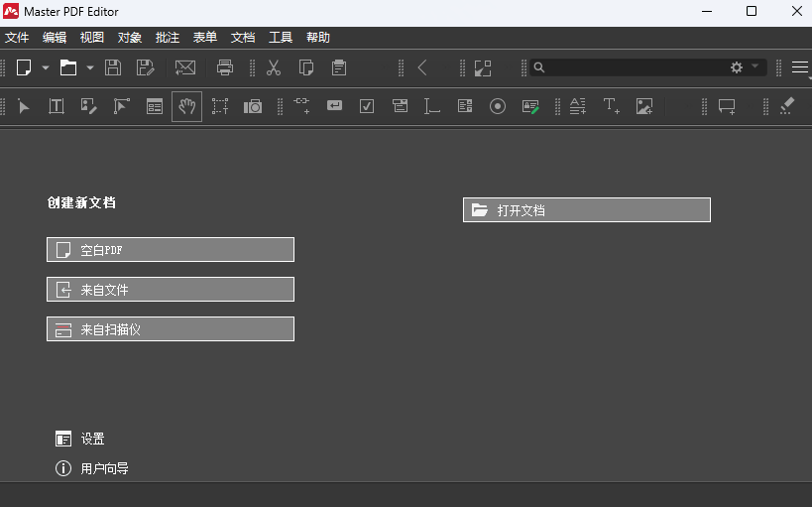Open the 文件 menu
The height and width of the screenshot is (507, 812).
click(17, 38)
